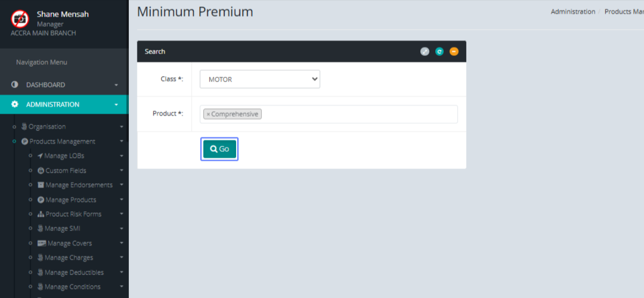
Task: Select the Manage Charges menu item
Action: 69,258
